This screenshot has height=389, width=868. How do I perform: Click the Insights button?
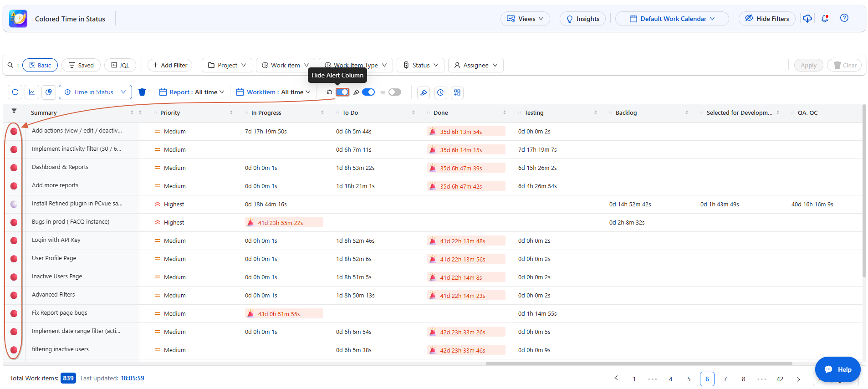point(582,19)
